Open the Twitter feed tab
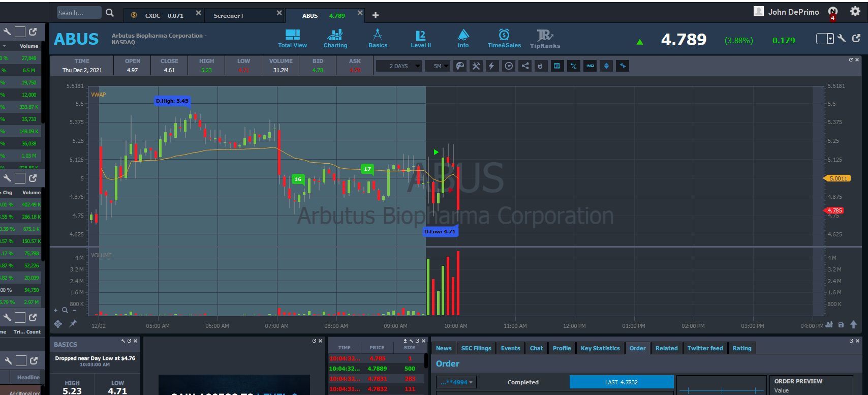Screen dimensions: 868x395 705,348
